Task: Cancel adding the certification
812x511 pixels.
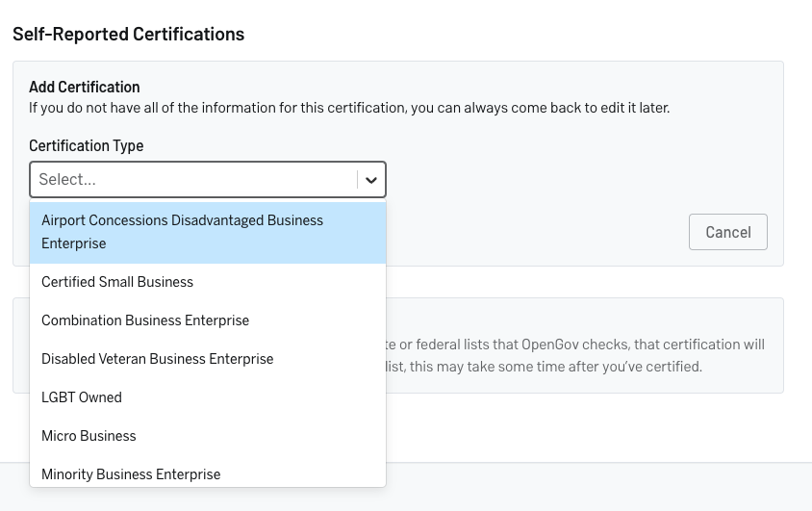Action: pyautogui.click(x=728, y=232)
